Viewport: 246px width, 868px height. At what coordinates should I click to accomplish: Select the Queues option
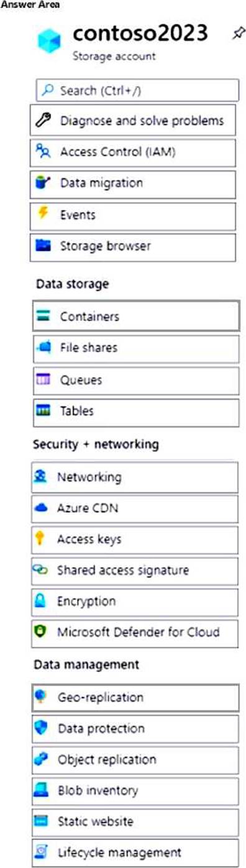coord(135,380)
